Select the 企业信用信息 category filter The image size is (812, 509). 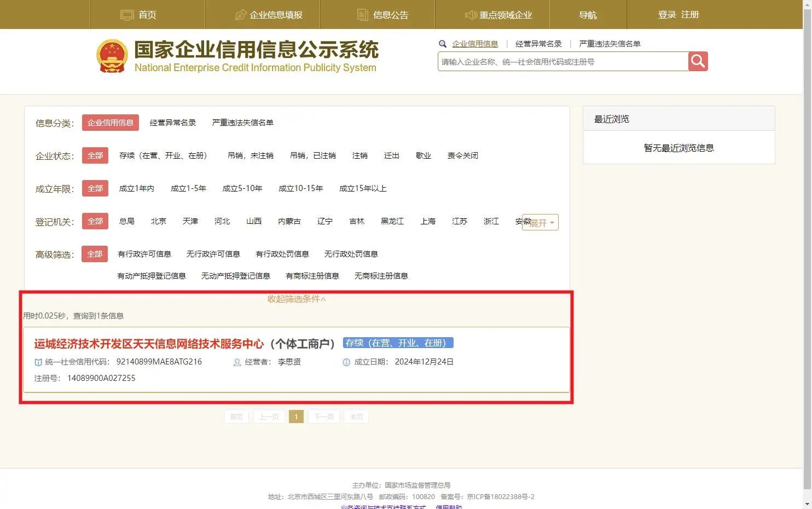[x=111, y=123]
